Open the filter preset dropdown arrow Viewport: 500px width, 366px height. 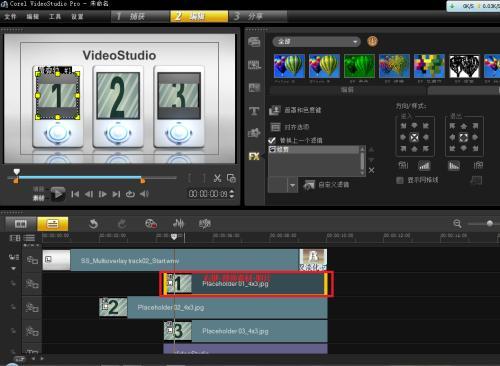click(292, 185)
